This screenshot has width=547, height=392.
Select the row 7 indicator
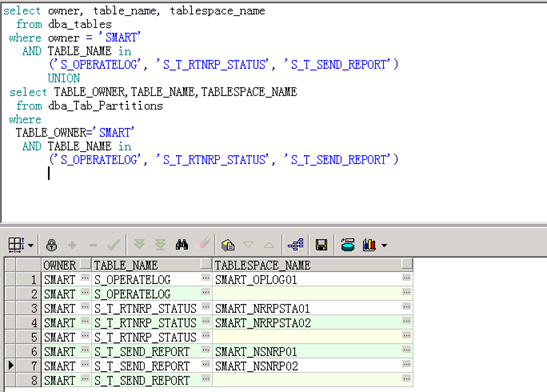(x=10, y=365)
